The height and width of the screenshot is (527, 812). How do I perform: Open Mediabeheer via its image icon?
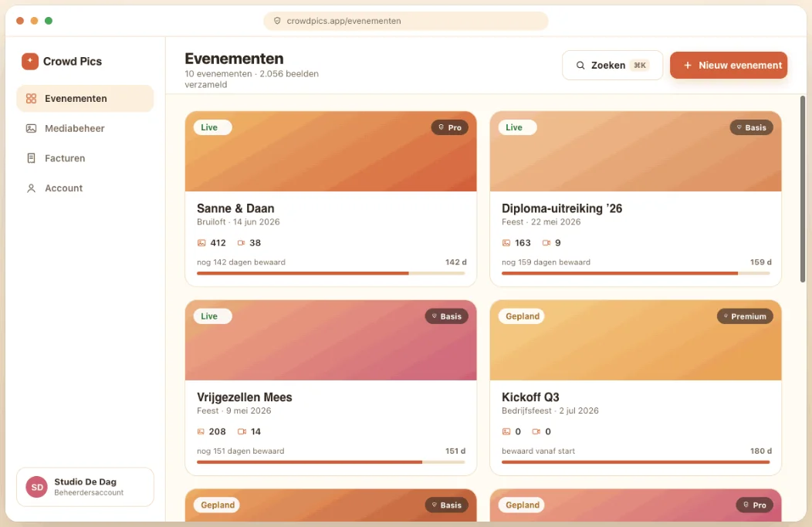click(31, 128)
